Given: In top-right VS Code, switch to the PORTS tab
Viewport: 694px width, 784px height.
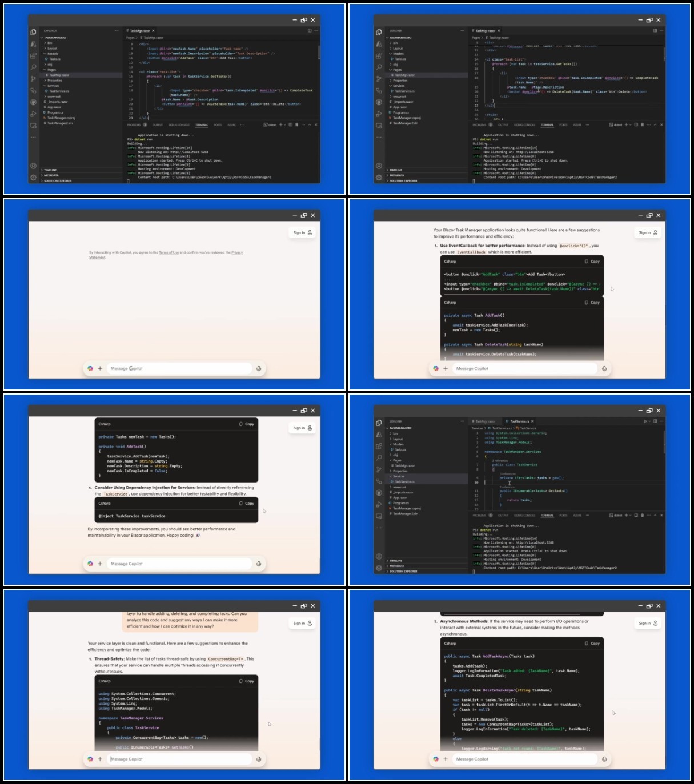Looking at the screenshot, I should tap(563, 124).
